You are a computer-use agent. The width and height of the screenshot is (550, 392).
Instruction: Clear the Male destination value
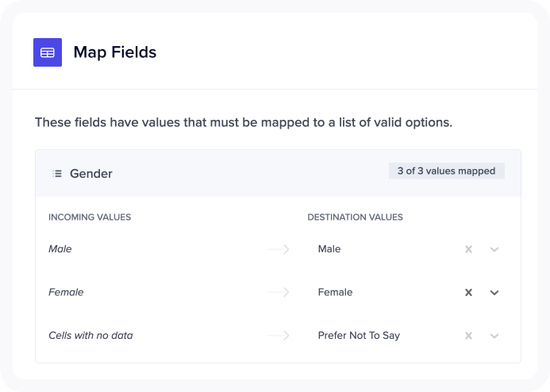468,249
